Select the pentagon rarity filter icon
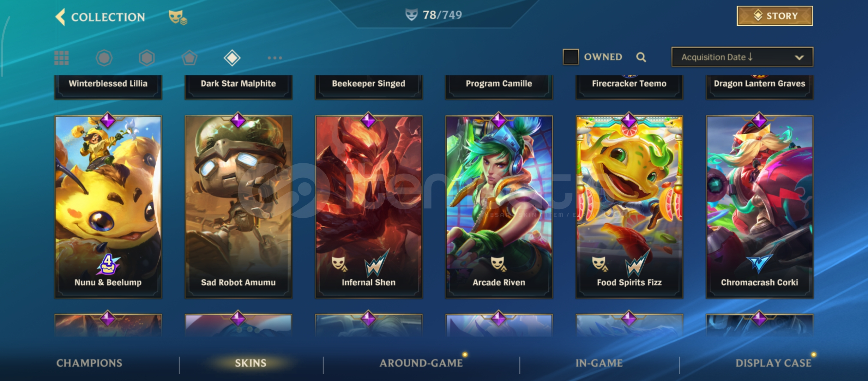Screen dimensions: 868x381 pyautogui.click(x=189, y=58)
